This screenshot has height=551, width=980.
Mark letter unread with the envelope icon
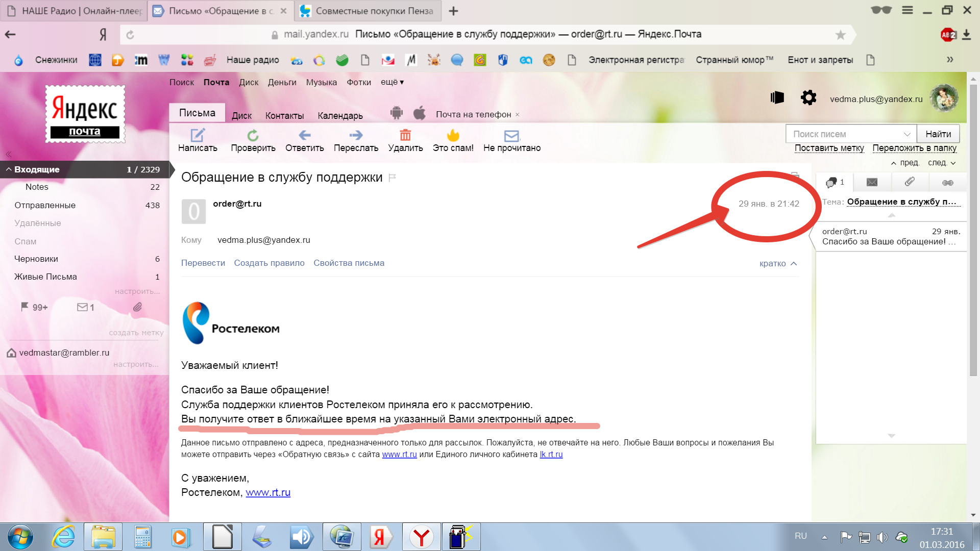pyautogui.click(x=511, y=136)
